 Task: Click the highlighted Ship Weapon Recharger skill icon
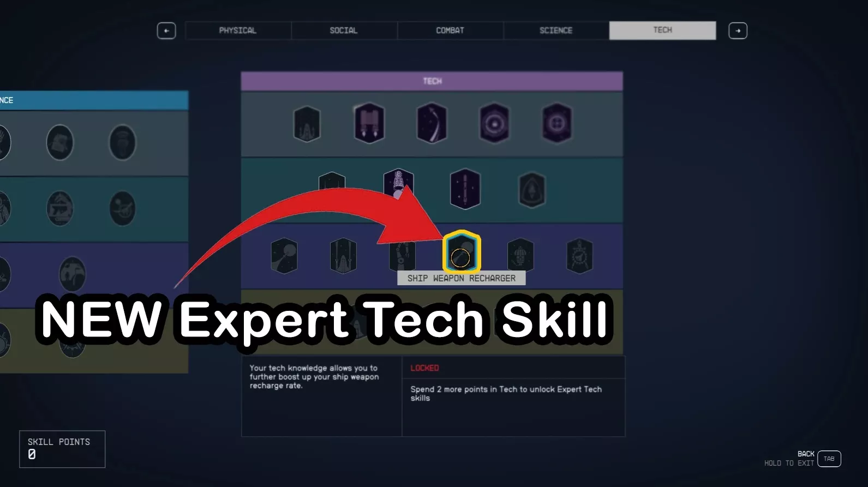pyautogui.click(x=462, y=252)
